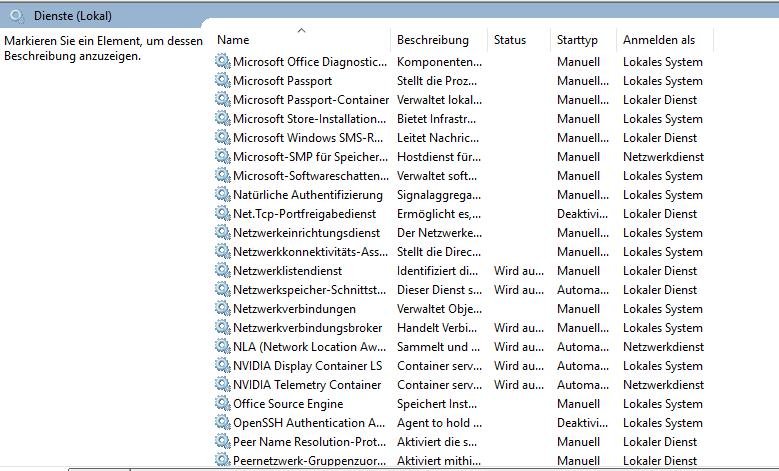This screenshot has width=779, height=471.
Task: Click gear icon of Peernetzwerk-Gruppenzuor service
Action: click(x=223, y=461)
